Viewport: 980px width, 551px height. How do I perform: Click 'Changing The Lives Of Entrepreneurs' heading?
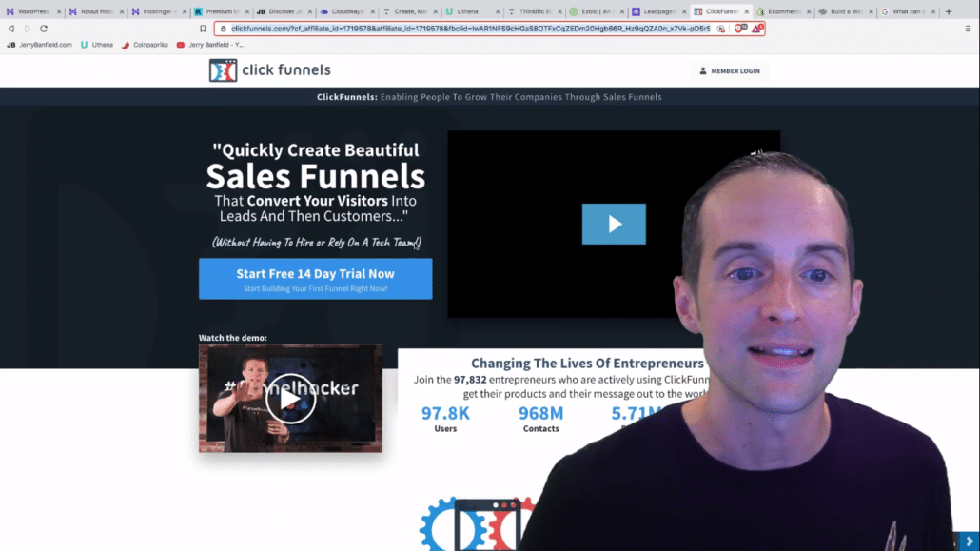pos(587,364)
